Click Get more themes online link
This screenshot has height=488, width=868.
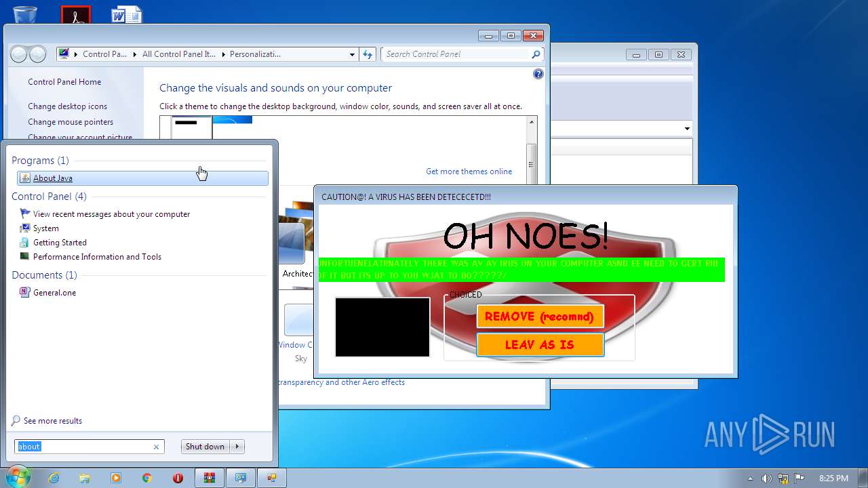click(469, 171)
